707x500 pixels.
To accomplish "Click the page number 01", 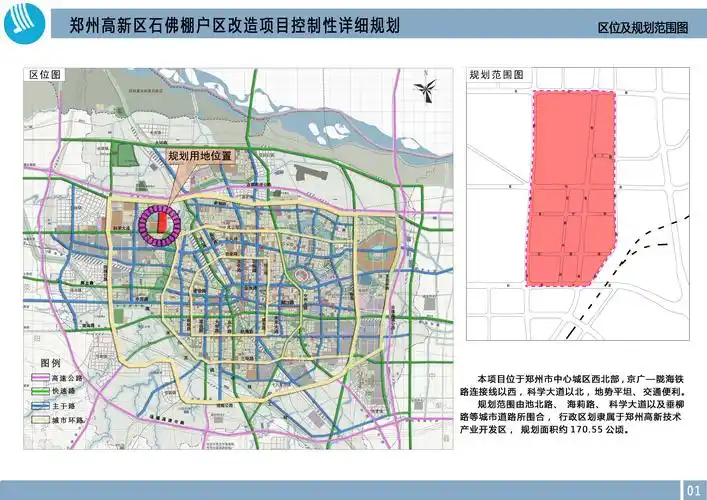I will (693, 491).
